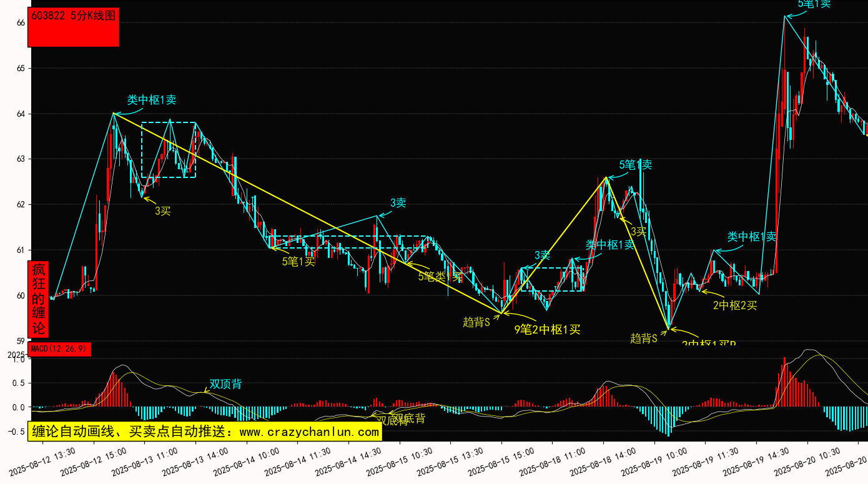Click the 9笔2中枢1买 annotation
Screen dimensions: 868x484
[547, 330]
